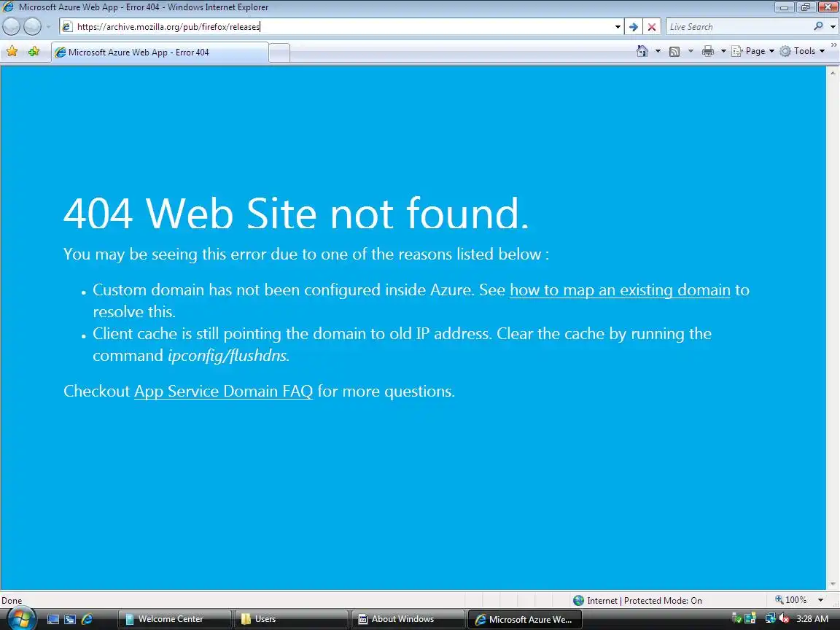The width and height of the screenshot is (840, 630).
Task: Click the 404 Web Site not found heading
Action: pyautogui.click(x=296, y=213)
